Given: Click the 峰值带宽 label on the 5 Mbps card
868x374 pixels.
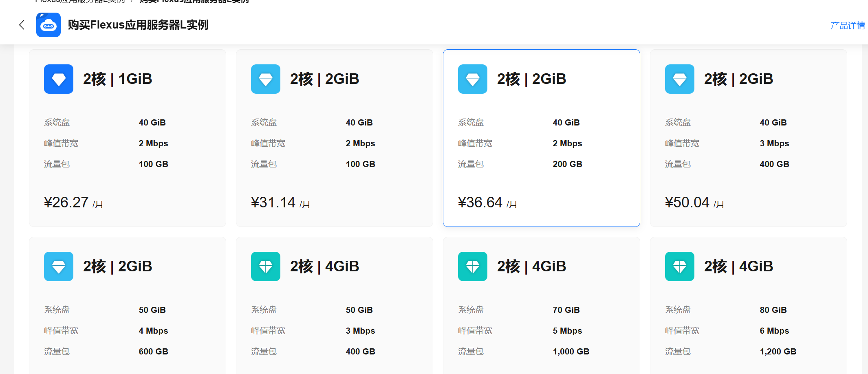Looking at the screenshot, I should (475, 330).
